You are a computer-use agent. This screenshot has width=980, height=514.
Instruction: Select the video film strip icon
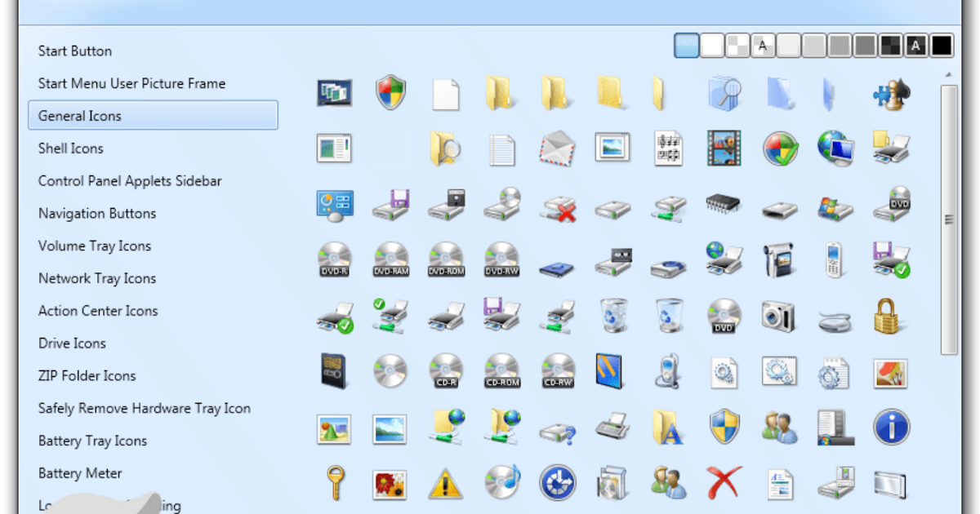[x=724, y=148]
